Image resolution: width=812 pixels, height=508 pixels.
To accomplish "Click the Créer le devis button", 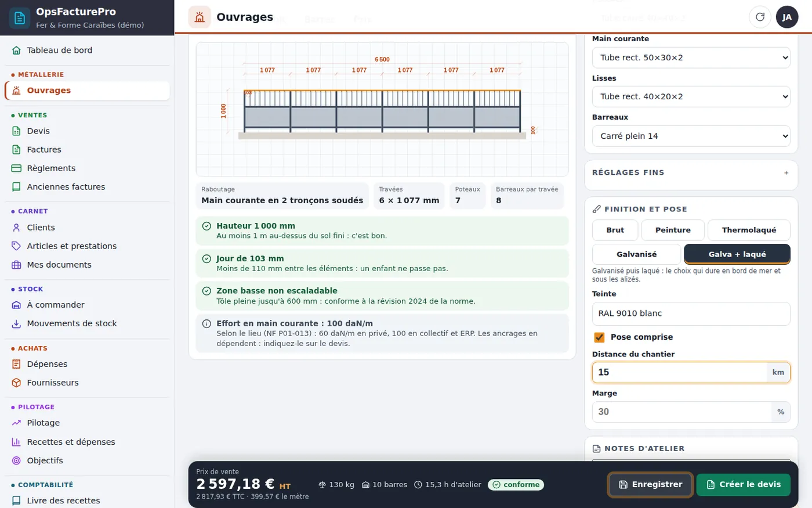I will click(744, 485).
